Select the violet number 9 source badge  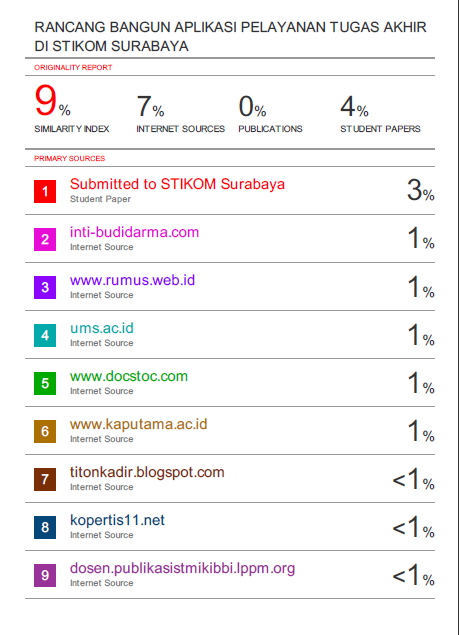coord(45,575)
